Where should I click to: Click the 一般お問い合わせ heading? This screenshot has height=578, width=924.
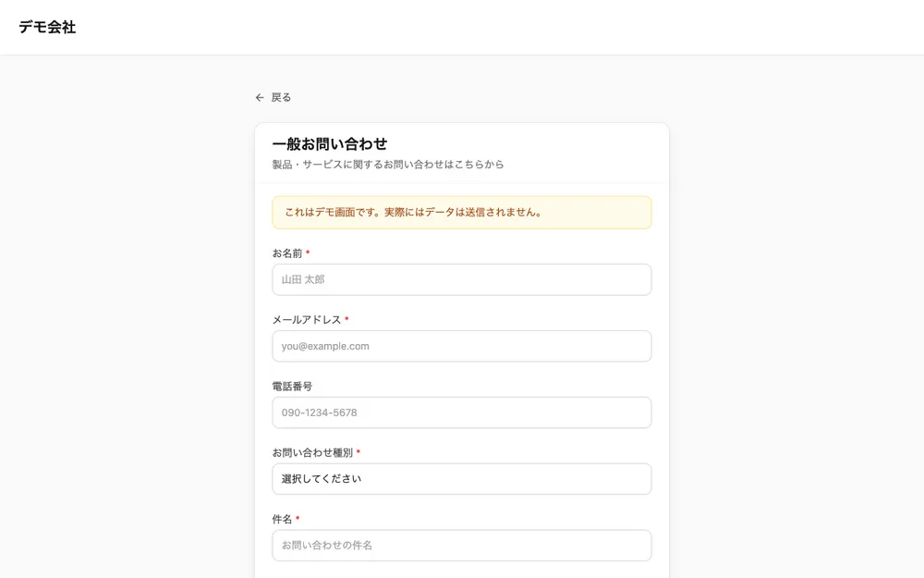(x=330, y=144)
